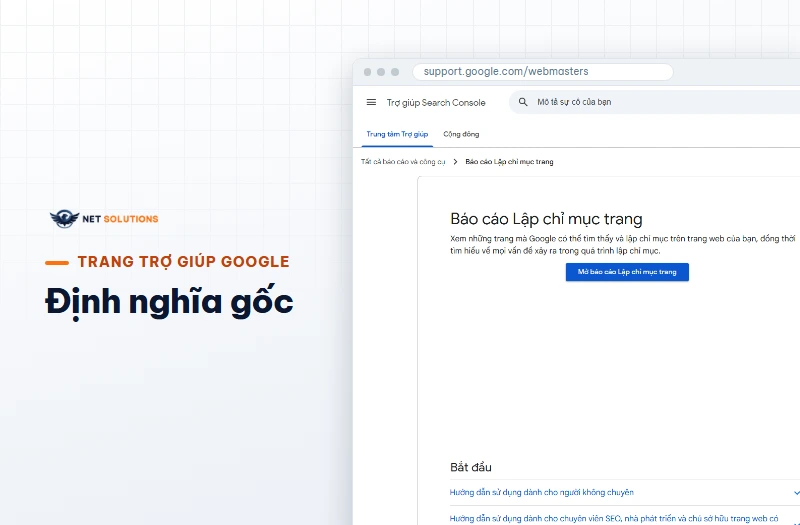Switch to the 'Cộng đồng' tab
Image resolution: width=800 pixels, height=525 pixels.
point(461,134)
